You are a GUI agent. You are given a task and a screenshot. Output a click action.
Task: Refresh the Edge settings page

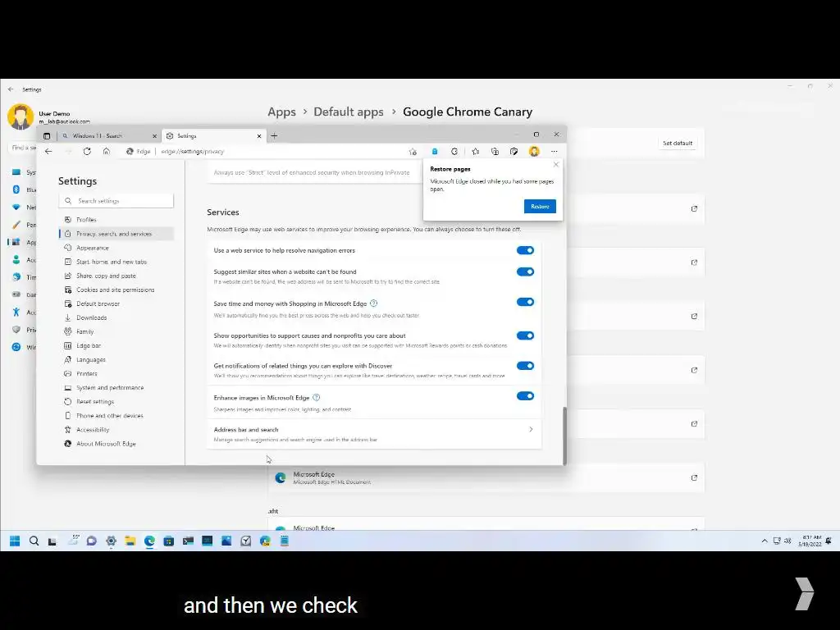click(87, 152)
